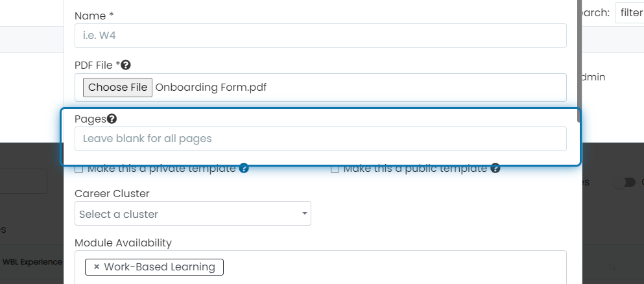The image size is (644, 284).
Task: Open the public template info icon
Action: (x=495, y=168)
